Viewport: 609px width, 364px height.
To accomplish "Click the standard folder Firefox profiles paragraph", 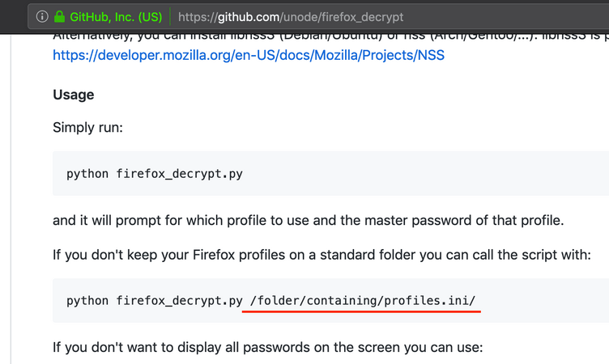I will pyautogui.click(x=322, y=255).
